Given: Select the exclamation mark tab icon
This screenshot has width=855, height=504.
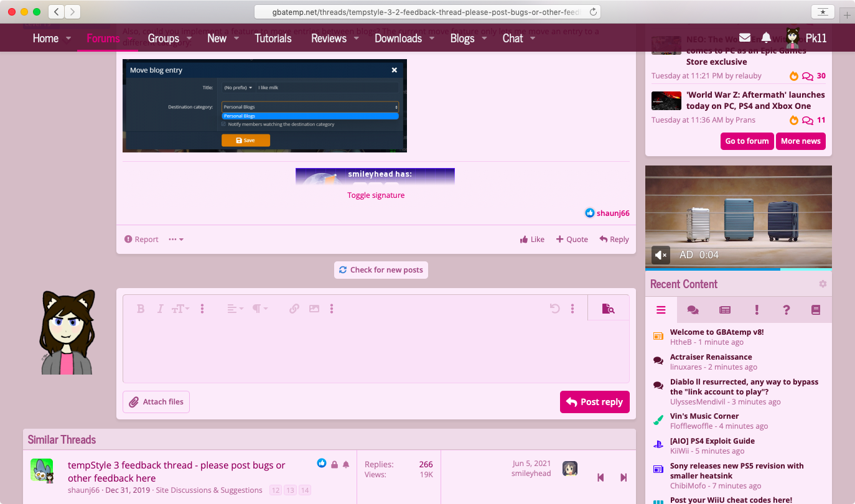Looking at the screenshot, I should 757,310.
